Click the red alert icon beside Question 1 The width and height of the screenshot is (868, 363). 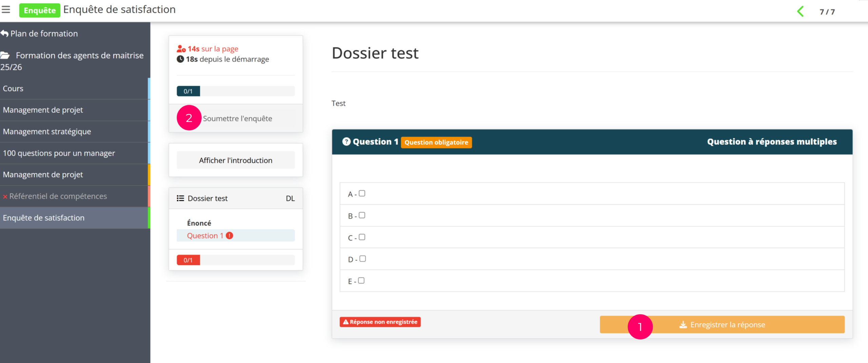[x=230, y=236]
